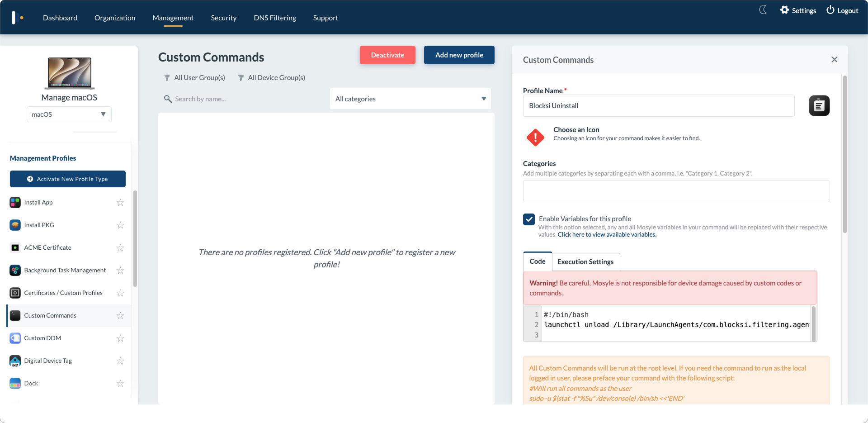Open the macOS platform dropdown
This screenshot has height=423, width=868.
coord(69,114)
